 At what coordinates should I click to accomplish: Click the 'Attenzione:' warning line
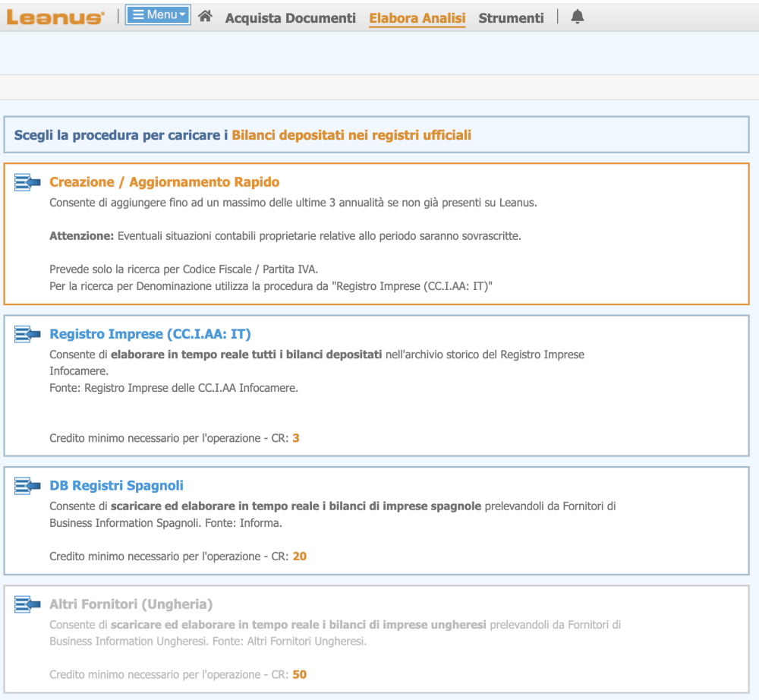point(285,236)
